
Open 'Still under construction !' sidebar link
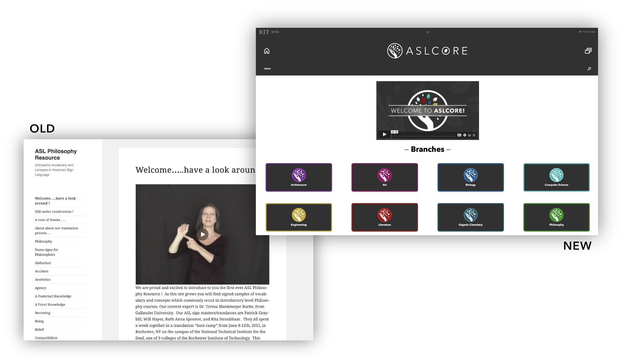coord(54,212)
